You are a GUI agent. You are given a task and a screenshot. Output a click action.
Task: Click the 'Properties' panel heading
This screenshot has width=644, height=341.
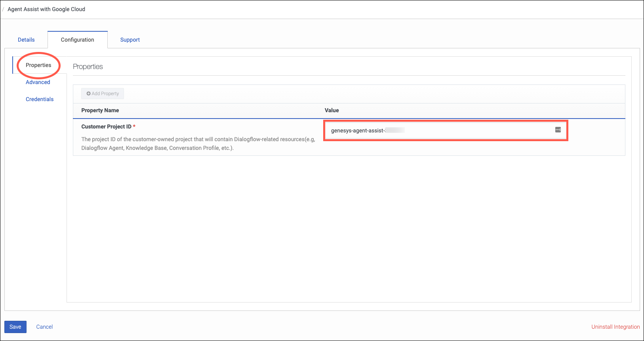coord(88,67)
